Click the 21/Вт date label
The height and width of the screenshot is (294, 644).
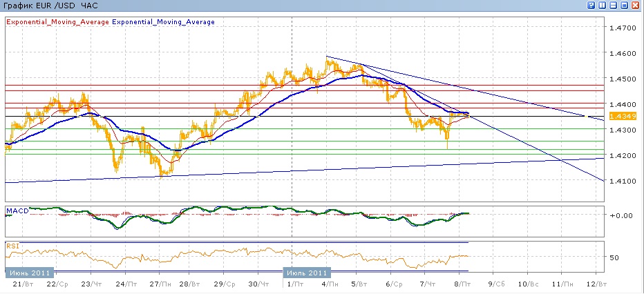[x=23, y=284]
